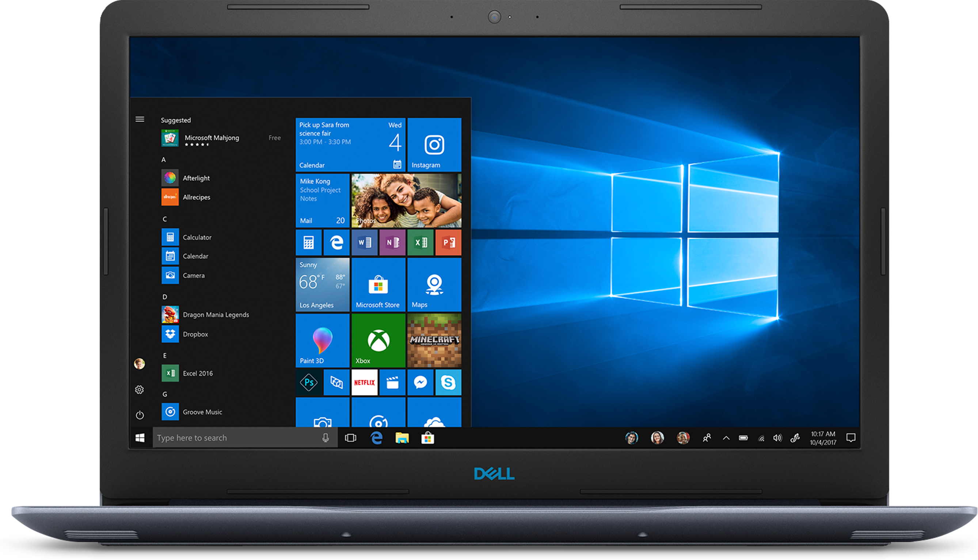
Task: Launch Dragon Mania Legends from the list
Action: click(x=205, y=315)
